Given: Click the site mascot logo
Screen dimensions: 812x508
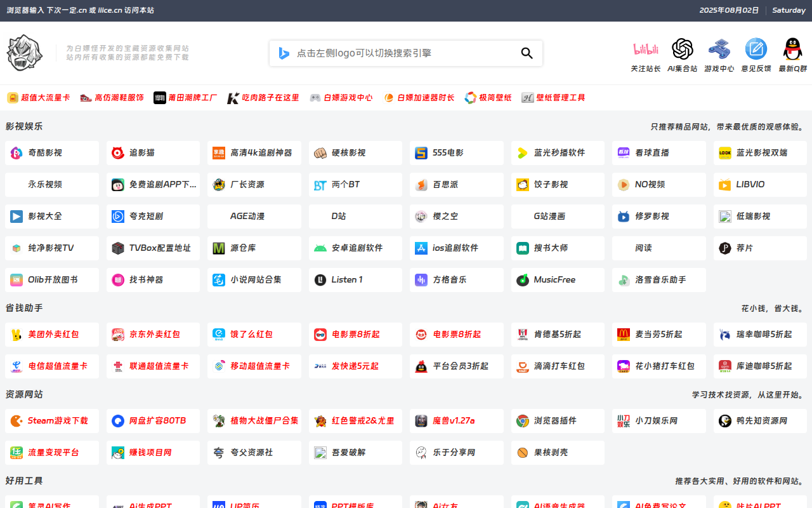Looking at the screenshot, I should (24, 53).
